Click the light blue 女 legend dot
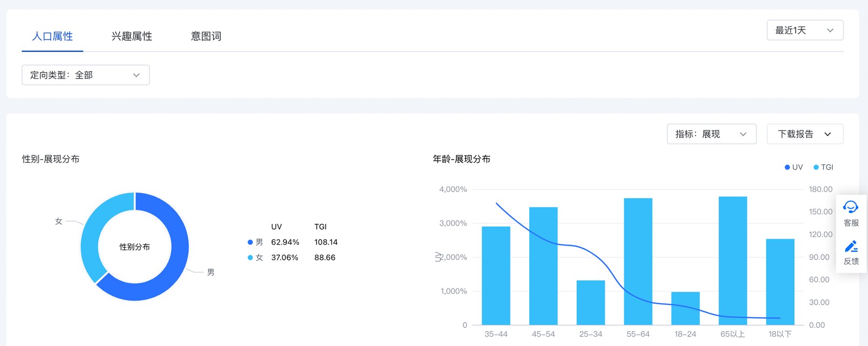 tap(250, 258)
